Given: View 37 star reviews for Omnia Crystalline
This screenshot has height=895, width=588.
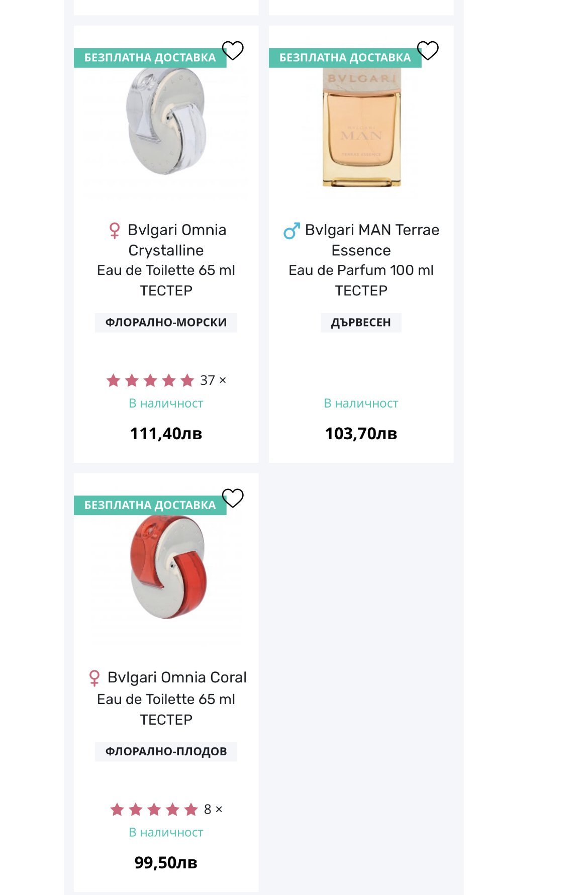Looking at the screenshot, I should pyautogui.click(x=166, y=380).
